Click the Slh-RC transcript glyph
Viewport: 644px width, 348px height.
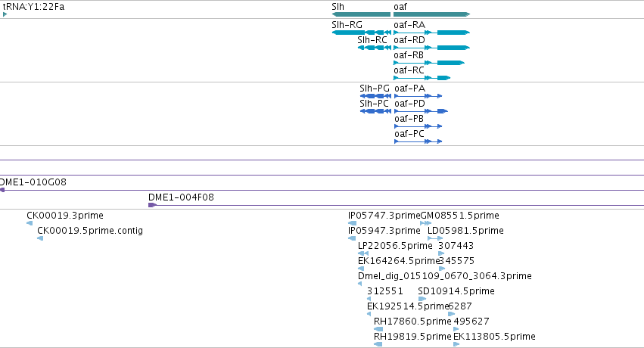tap(374, 48)
